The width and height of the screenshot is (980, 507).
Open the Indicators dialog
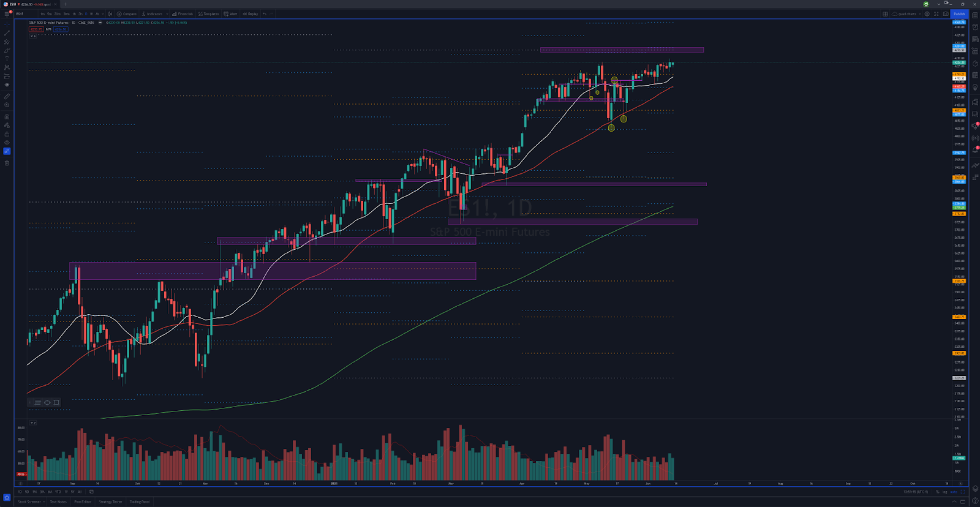click(153, 13)
